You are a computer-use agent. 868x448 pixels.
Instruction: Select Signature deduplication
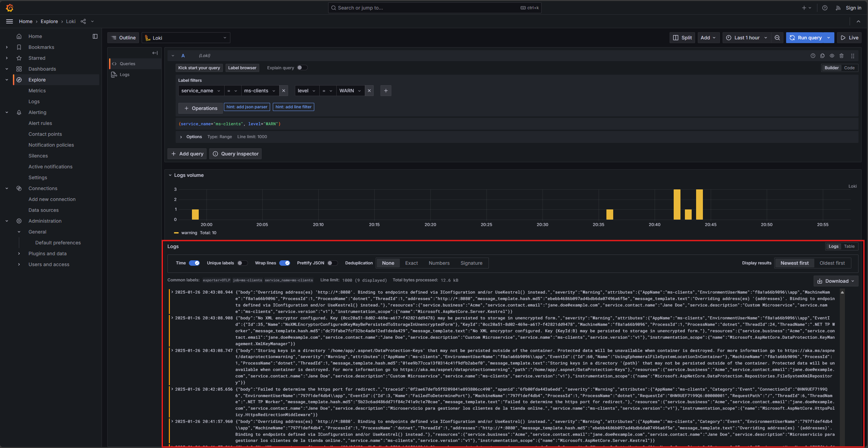point(471,263)
